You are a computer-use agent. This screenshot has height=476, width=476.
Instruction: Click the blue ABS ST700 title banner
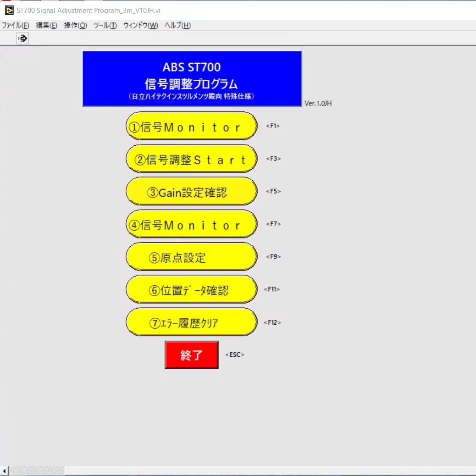[192, 79]
